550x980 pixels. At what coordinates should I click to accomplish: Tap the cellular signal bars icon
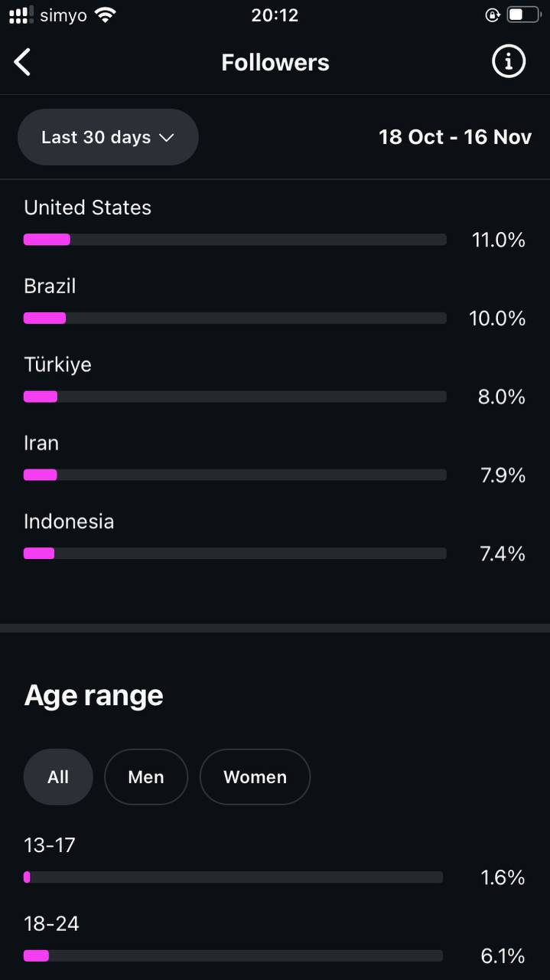[21, 15]
